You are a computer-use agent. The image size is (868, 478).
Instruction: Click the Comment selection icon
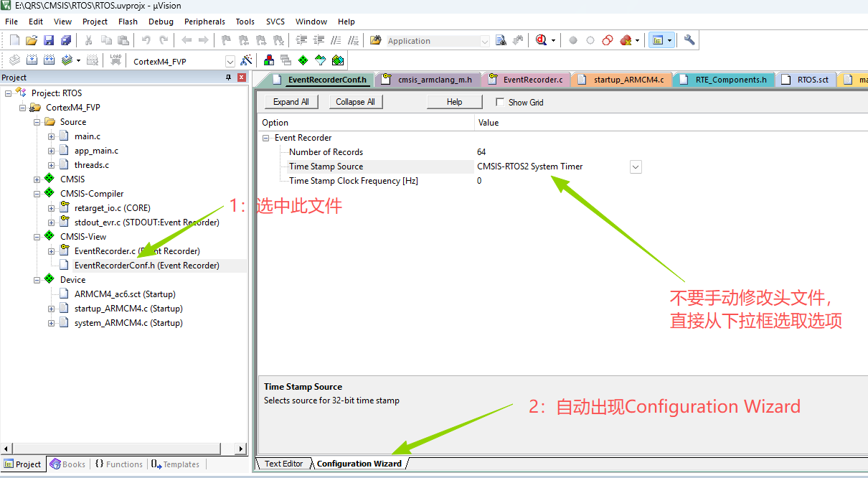[x=336, y=41]
